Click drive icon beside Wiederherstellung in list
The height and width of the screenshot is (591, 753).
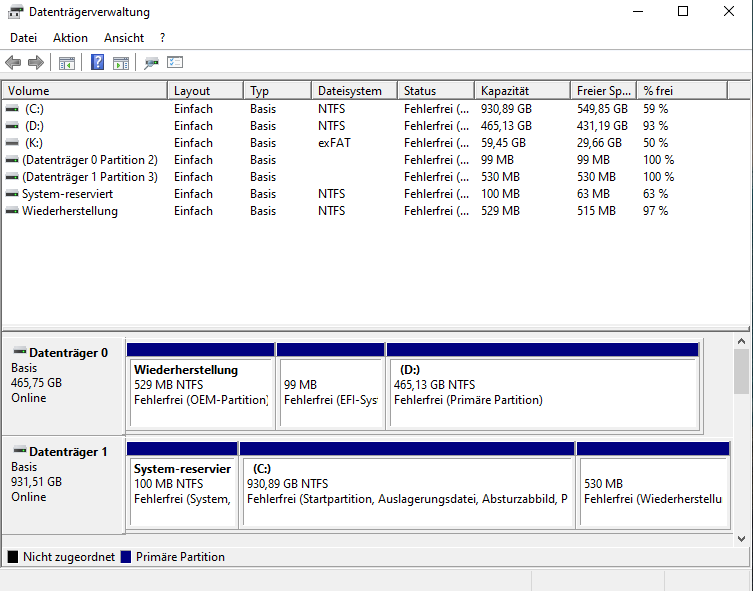pyautogui.click(x=12, y=211)
